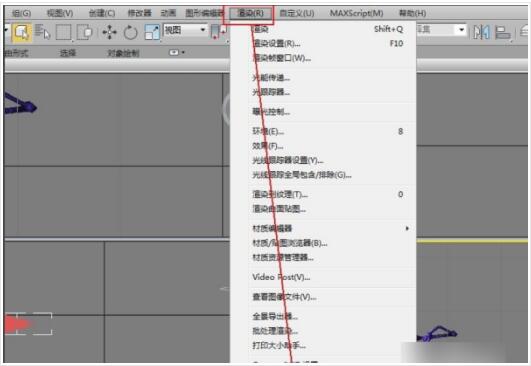Open the named selection sets dropdown
531x366 pixels.
441,30
